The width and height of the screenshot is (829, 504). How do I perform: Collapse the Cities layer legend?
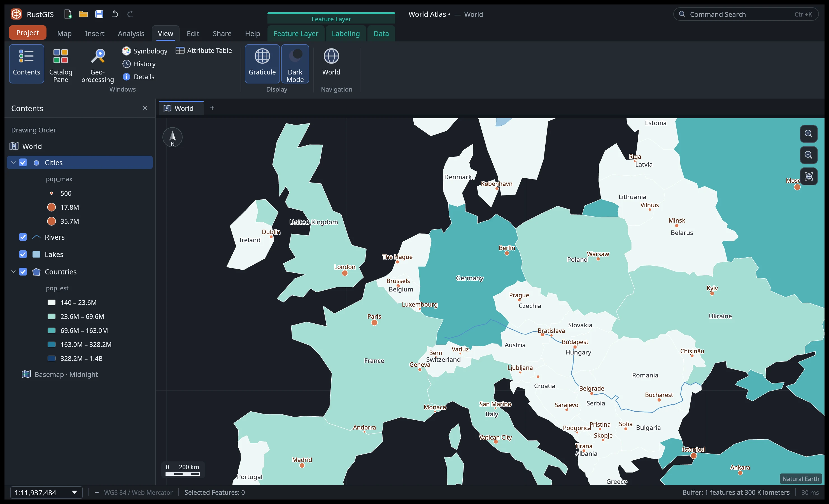tap(13, 162)
